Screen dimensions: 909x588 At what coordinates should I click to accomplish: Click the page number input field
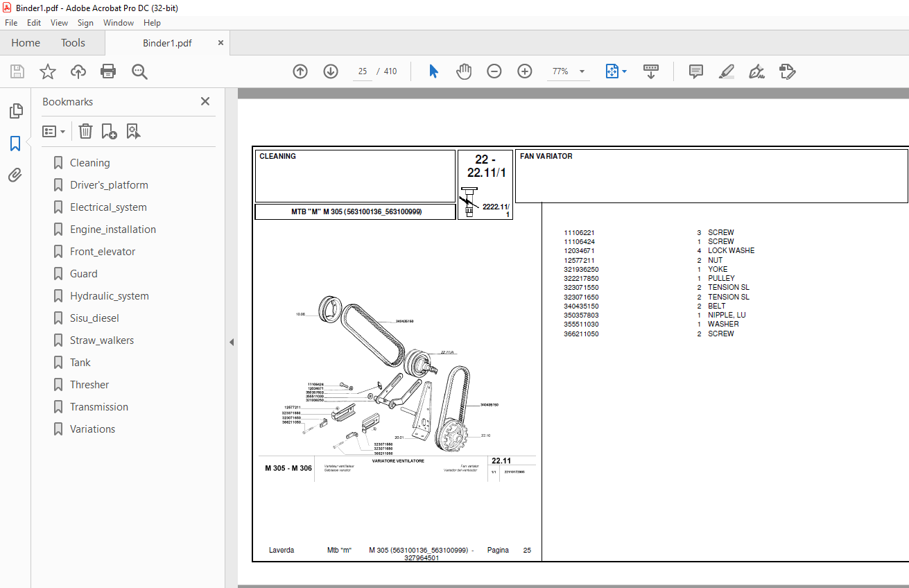[x=362, y=71]
